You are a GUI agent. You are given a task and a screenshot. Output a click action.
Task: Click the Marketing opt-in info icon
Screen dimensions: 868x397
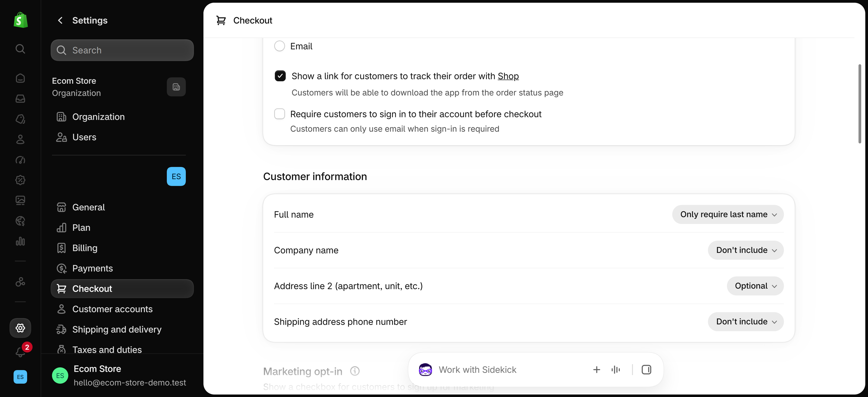(x=355, y=371)
